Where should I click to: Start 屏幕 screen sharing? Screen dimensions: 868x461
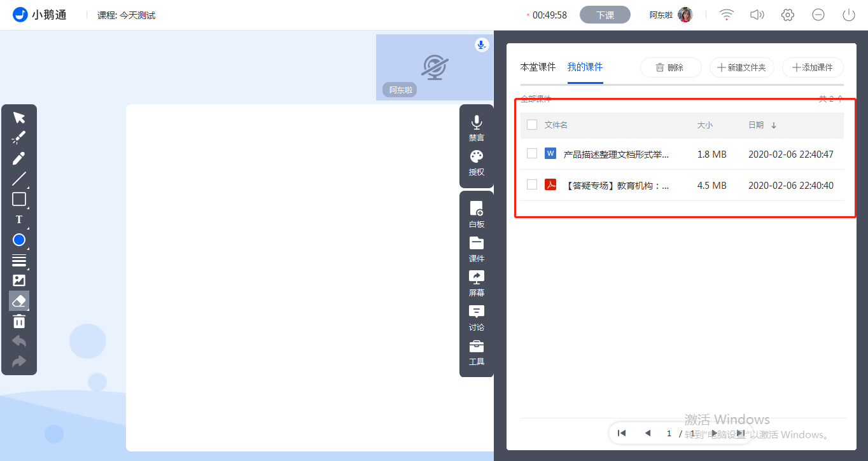point(477,284)
